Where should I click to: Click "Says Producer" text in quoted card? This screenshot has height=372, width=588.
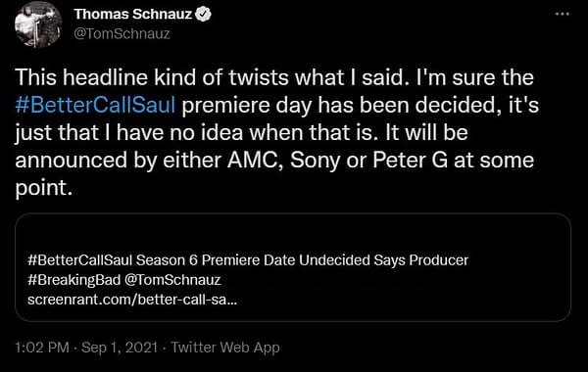pyautogui.click(x=421, y=260)
